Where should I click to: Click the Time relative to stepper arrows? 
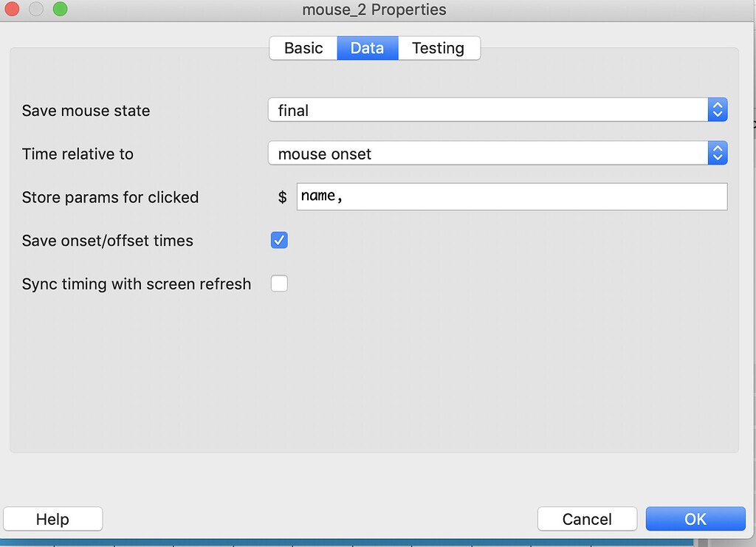coord(717,153)
